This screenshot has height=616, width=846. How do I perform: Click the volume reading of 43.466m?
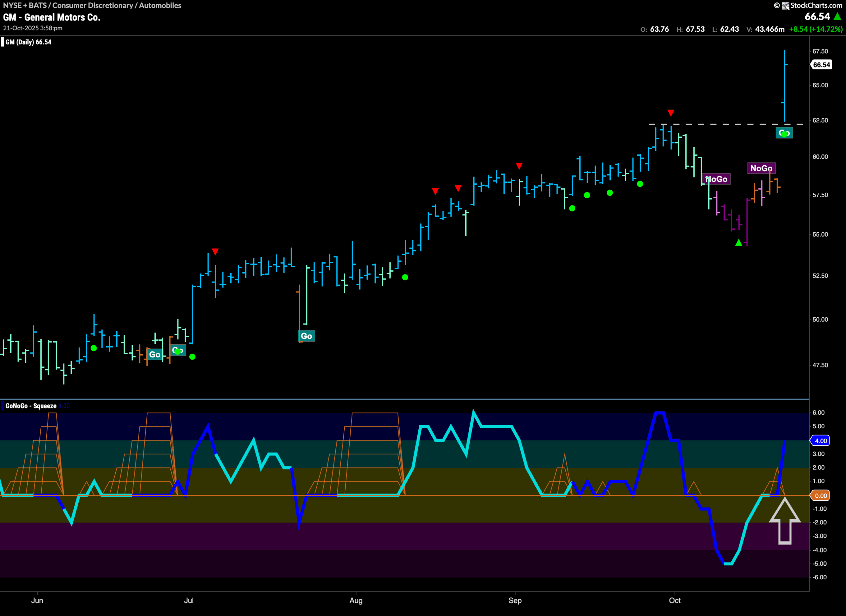pyautogui.click(x=768, y=29)
